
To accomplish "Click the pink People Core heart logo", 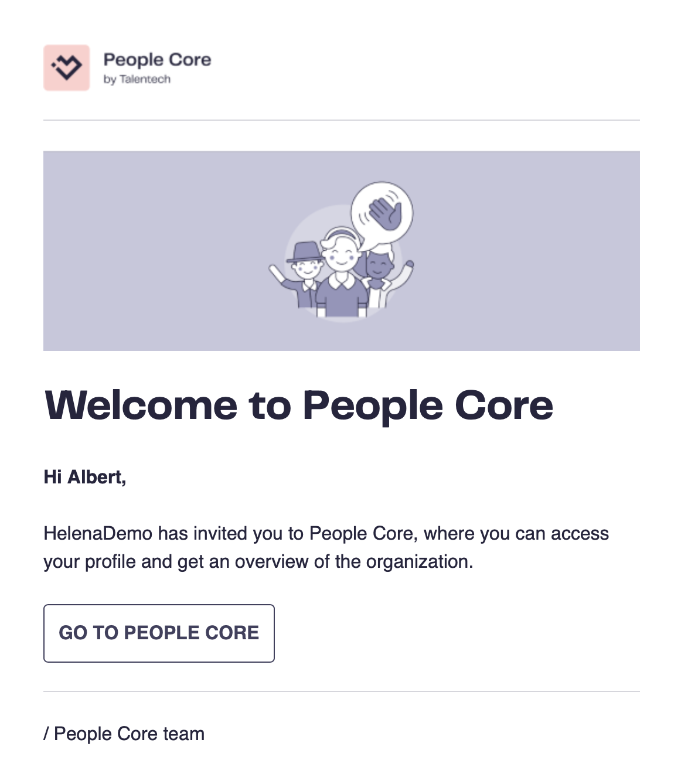I will 67,68.
